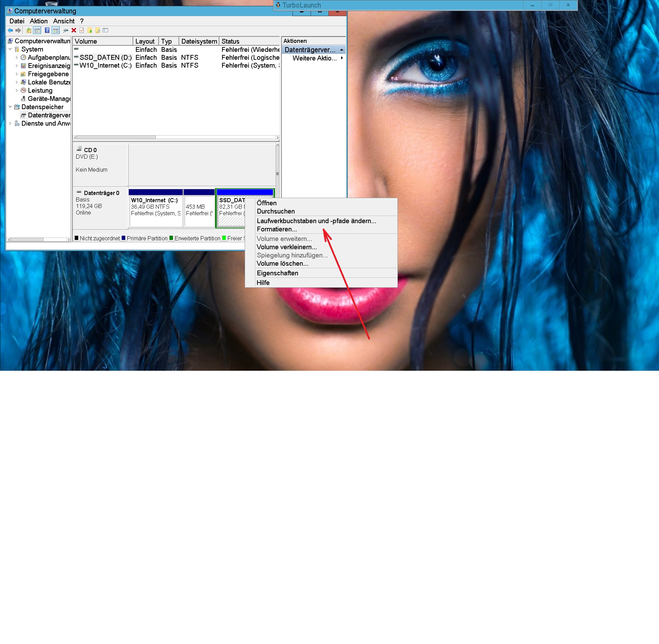Open the blue Help question-mark toolbar icon

(x=47, y=31)
